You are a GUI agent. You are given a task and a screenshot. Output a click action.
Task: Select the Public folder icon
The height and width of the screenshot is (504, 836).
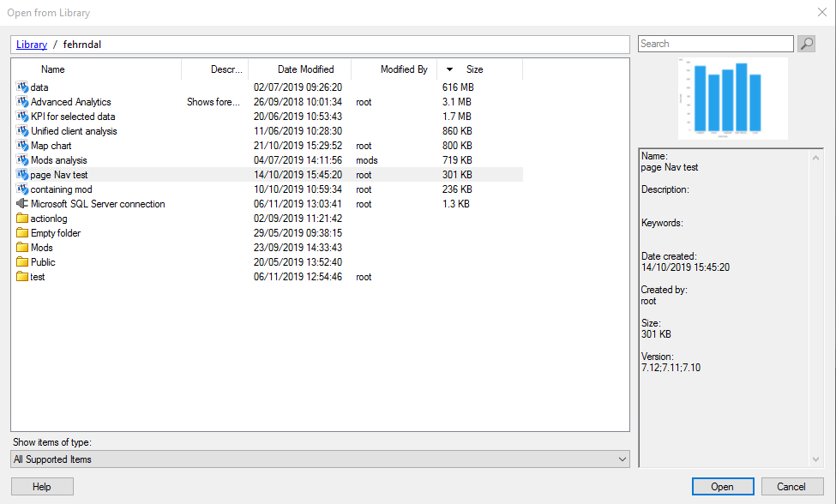[x=22, y=262]
